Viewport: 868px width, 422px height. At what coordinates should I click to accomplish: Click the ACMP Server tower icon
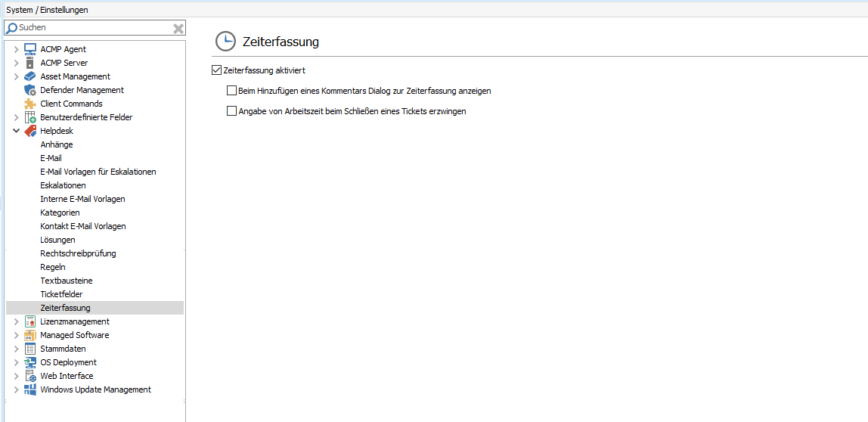(30, 63)
